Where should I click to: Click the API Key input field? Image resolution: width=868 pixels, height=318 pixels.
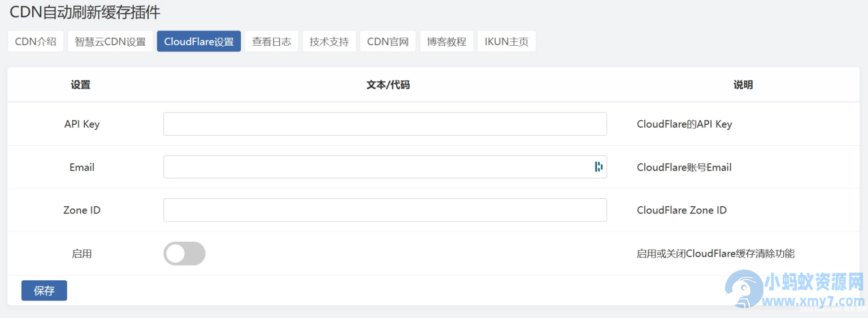tap(385, 124)
